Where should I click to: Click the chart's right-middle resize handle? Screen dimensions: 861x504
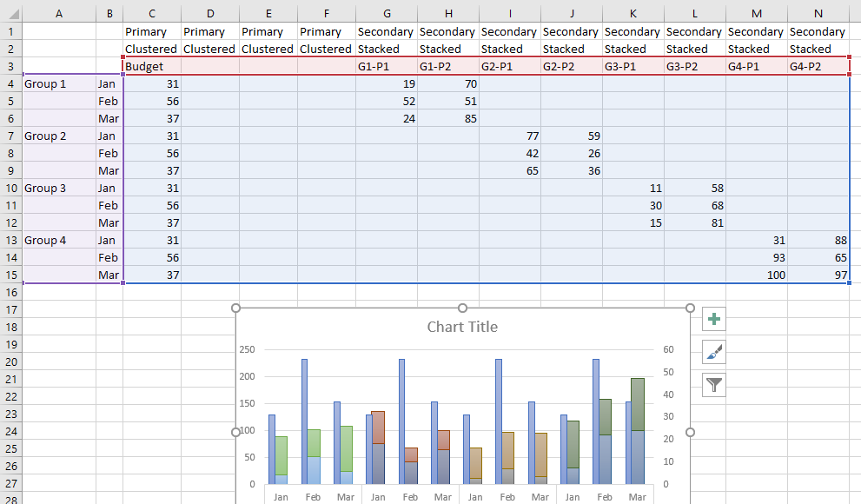click(x=691, y=432)
